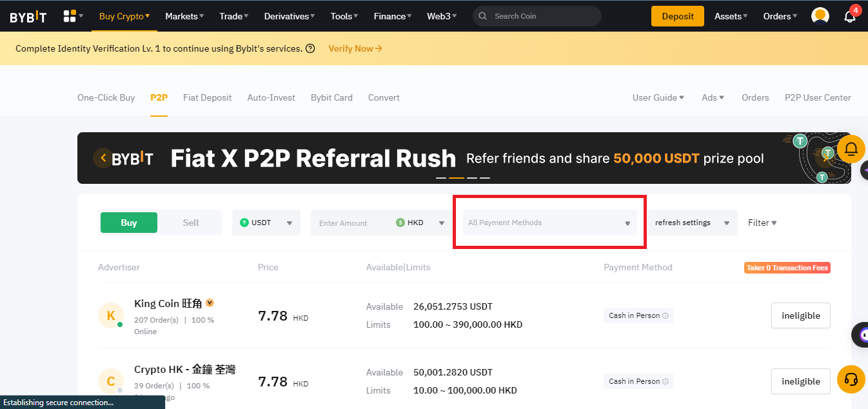The image size is (868, 409).
Task: Click King Coin's 7.78 HKD price
Action: pyautogui.click(x=284, y=316)
